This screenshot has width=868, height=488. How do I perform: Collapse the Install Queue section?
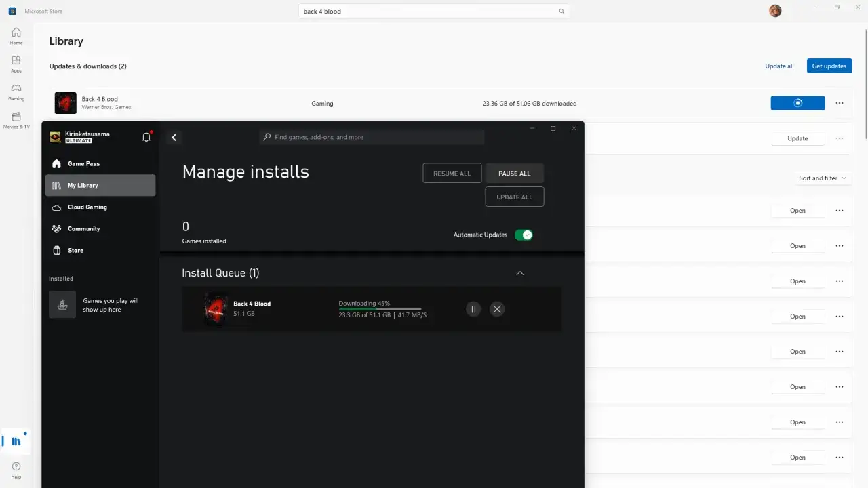(x=519, y=272)
